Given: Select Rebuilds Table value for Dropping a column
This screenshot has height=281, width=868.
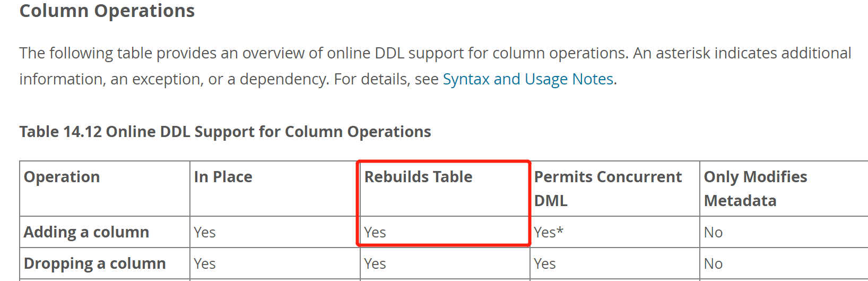Looking at the screenshot, I should point(375,264).
